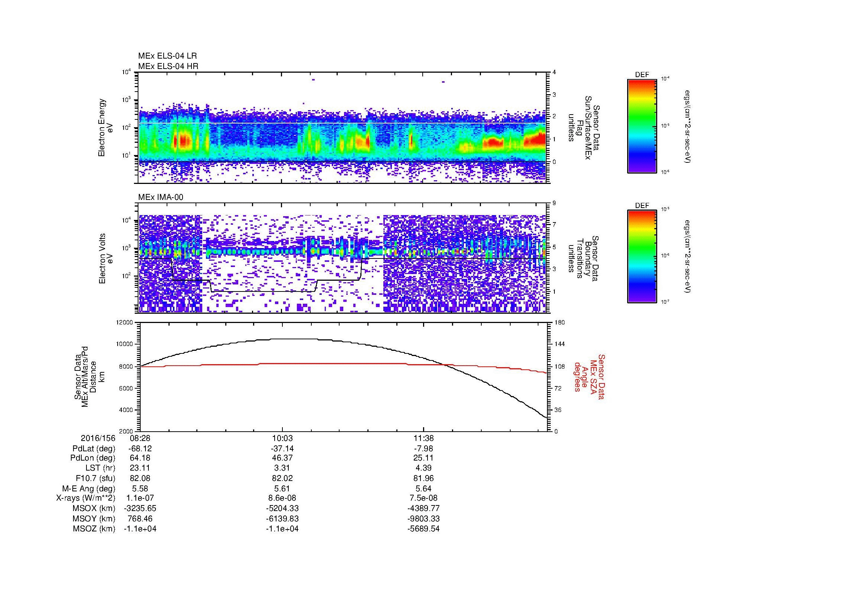The image size is (868, 613).
Task: Click the LST value '23.11'
Action: click(x=140, y=468)
